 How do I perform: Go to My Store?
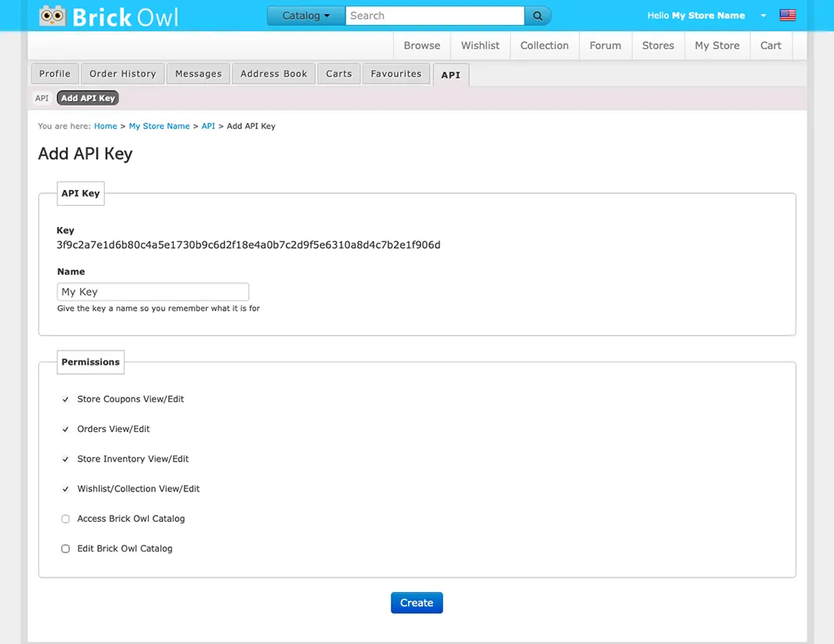tap(717, 45)
